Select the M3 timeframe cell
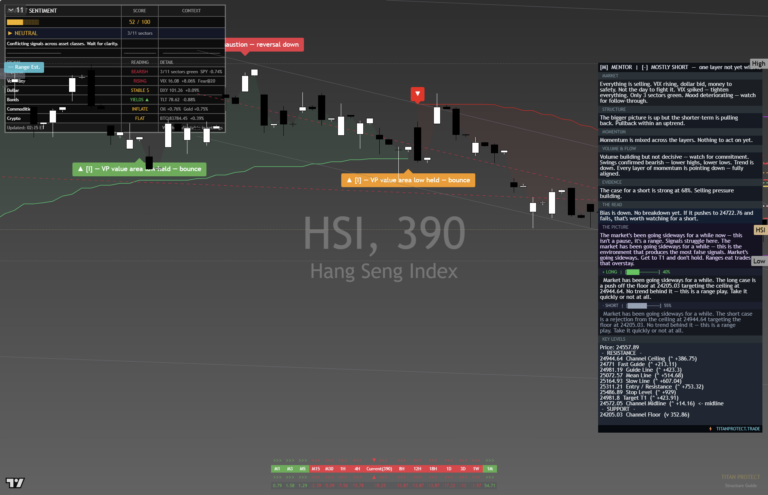Image resolution: width=768 pixels, height=495 pixels. pyautogui.click(x=289, y=469)
